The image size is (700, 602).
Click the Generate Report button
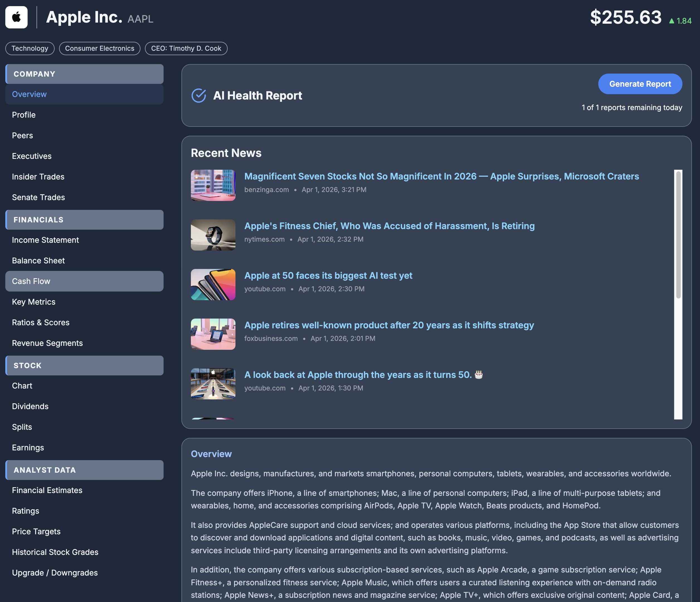640,84
